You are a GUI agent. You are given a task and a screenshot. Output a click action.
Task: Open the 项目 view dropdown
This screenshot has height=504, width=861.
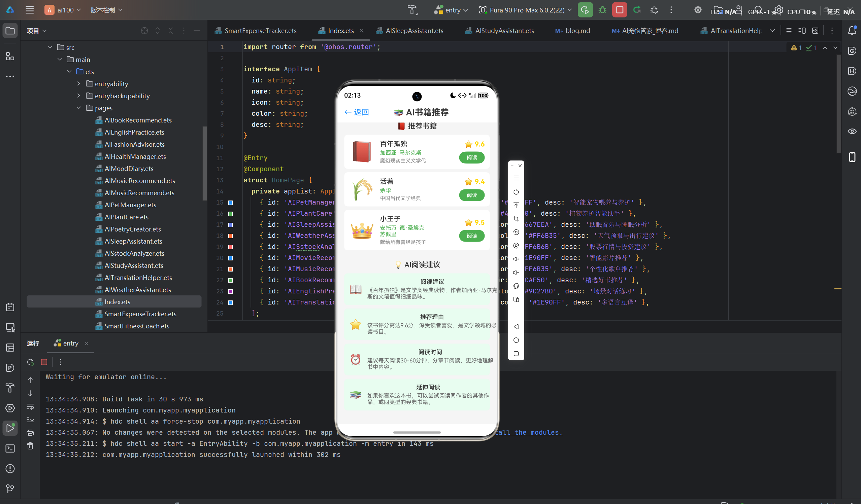(37, 31)
